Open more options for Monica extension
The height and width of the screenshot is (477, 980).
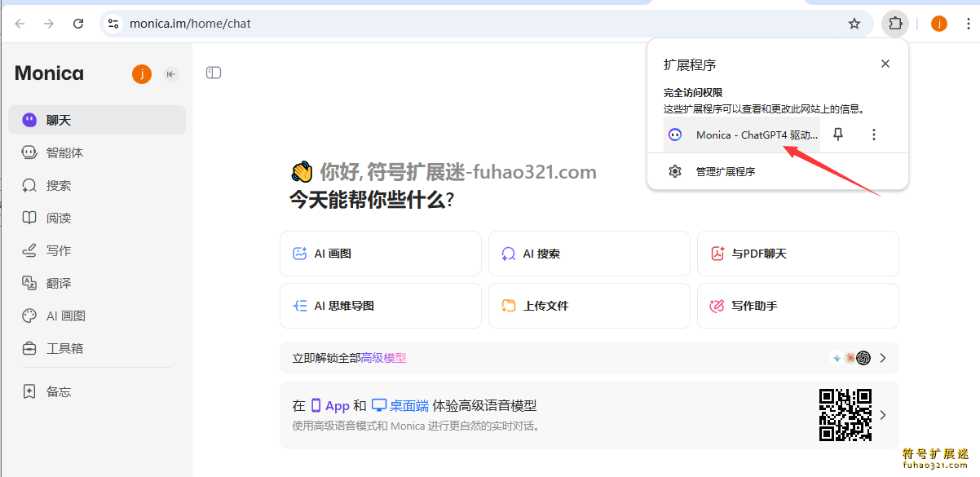tap(874, 135)
